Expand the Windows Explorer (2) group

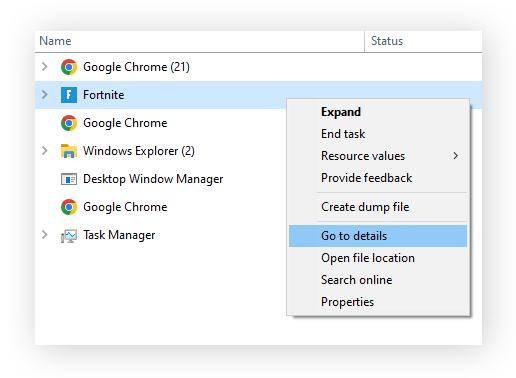[45, 151]
